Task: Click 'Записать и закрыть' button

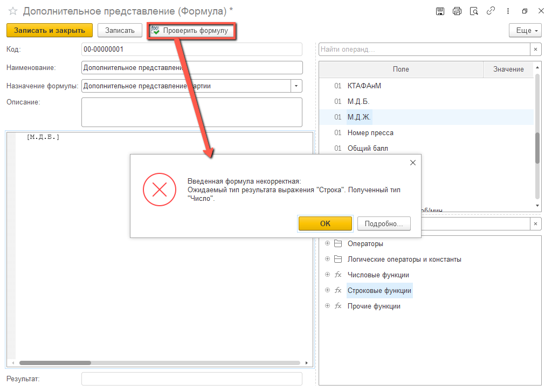Action: (x=50, y=31)
